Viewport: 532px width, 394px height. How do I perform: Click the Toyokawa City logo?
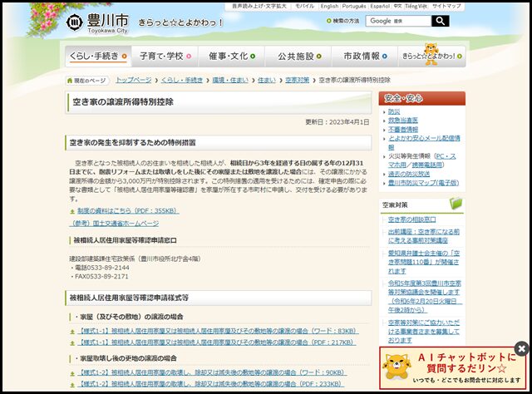96,22
